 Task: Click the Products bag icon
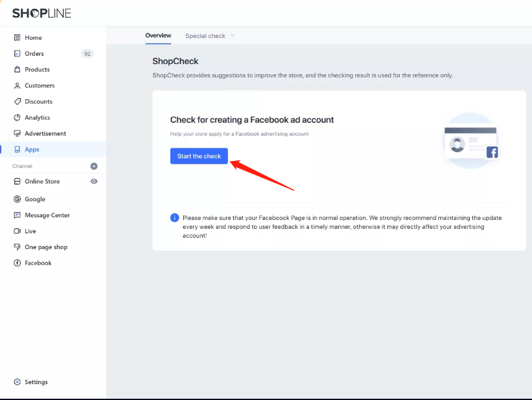pyautogui.click(x=17, y=70)
